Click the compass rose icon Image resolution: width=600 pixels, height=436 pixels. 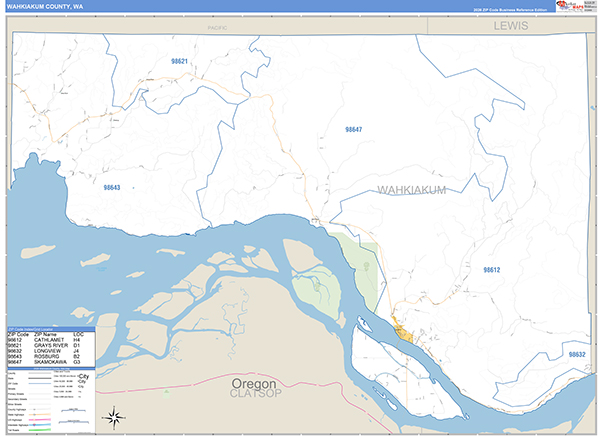114,417
